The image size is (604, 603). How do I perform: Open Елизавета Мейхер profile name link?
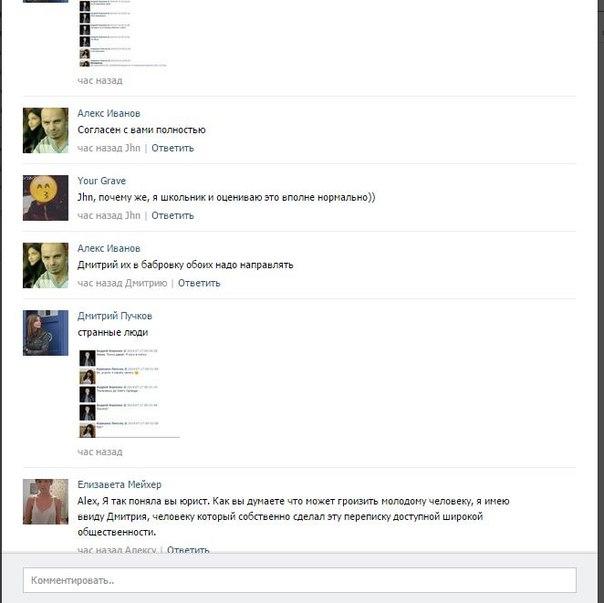tap(119, 485)
